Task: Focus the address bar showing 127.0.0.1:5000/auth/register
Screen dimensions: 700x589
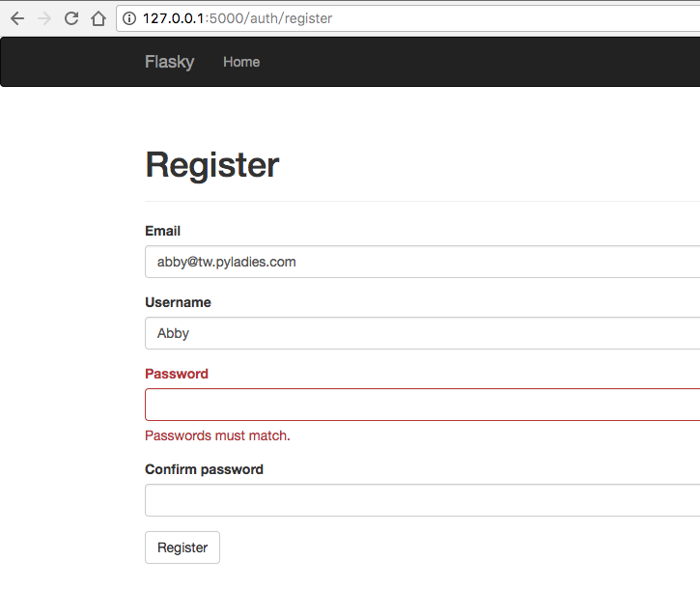Action: click(x=386, y=18)
